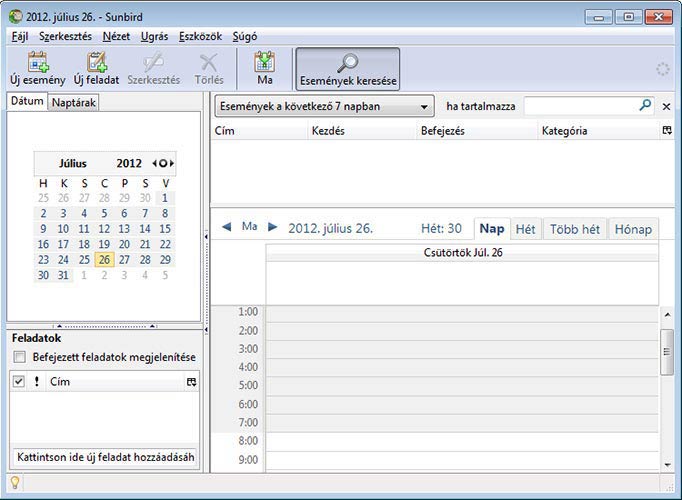
Task: Select July 9 in the mini calendar
Action: tap(43, 229)
